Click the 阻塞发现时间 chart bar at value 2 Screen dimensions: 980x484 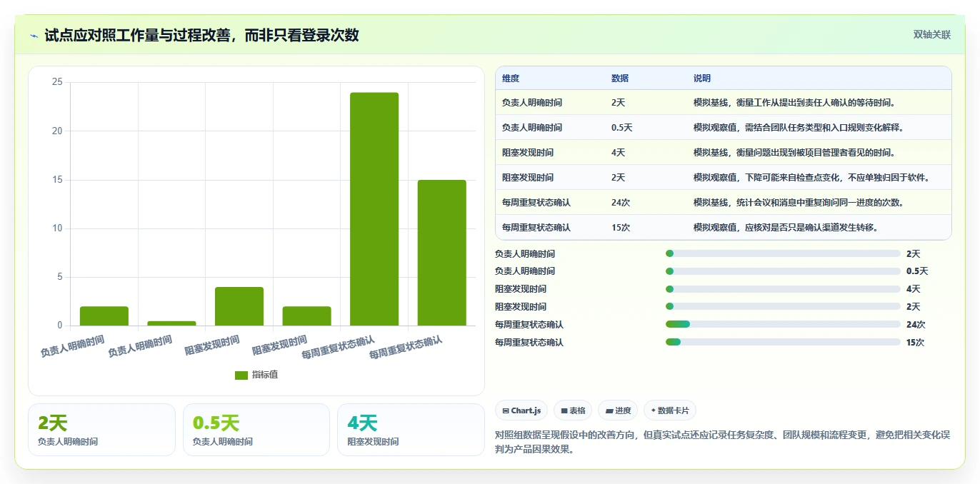306,316
